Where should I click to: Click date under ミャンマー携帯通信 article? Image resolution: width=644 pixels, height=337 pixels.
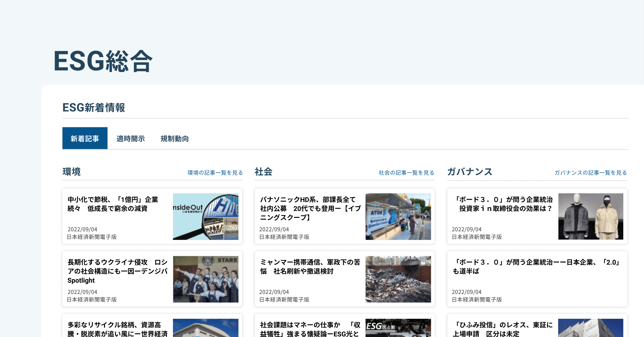click(x=274, y=292)
